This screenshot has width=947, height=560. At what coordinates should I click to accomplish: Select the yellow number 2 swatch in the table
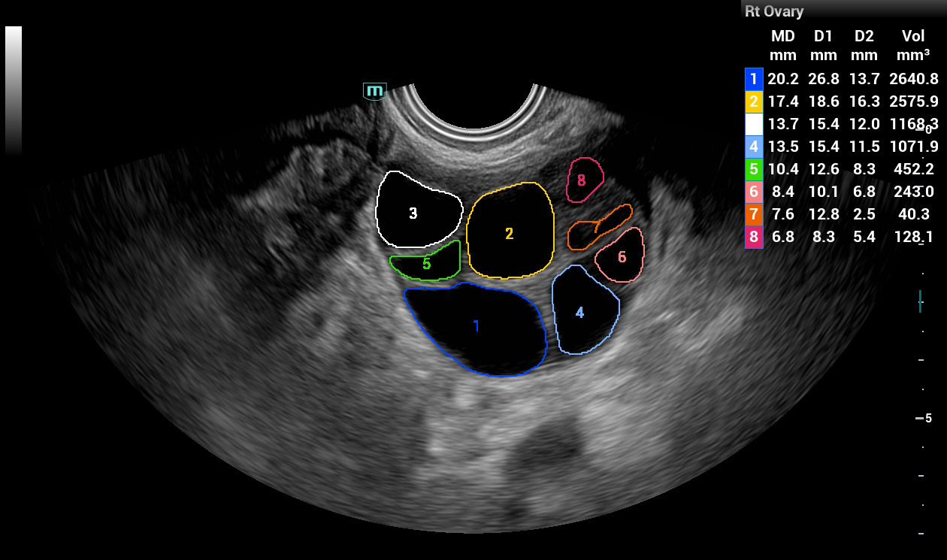coord(754,101)
